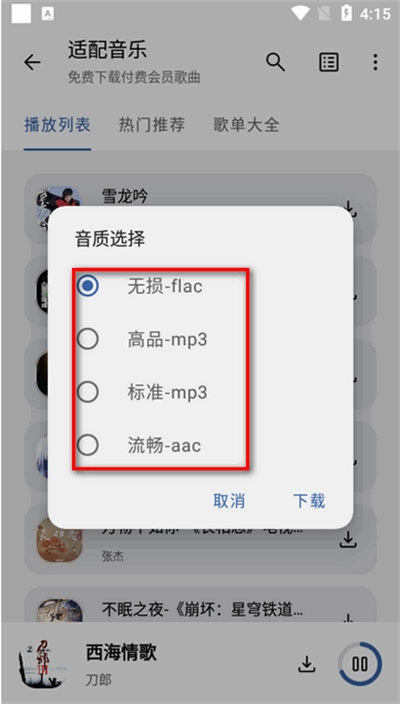This screenshot has height=704, width=400.
Task: Cancel the dialog with 取消
Action: (x=229, y=501)
